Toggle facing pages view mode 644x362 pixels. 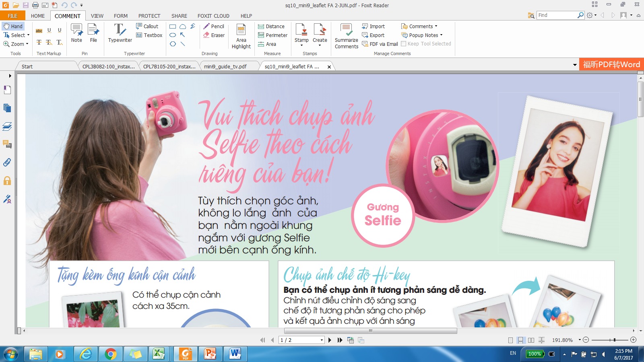(x=531, y=340)
